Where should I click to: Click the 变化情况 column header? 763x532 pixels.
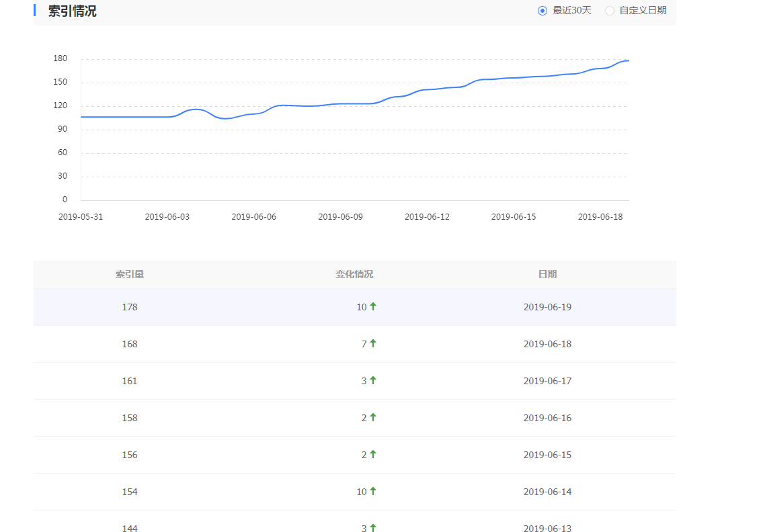[x=354, y=274]
